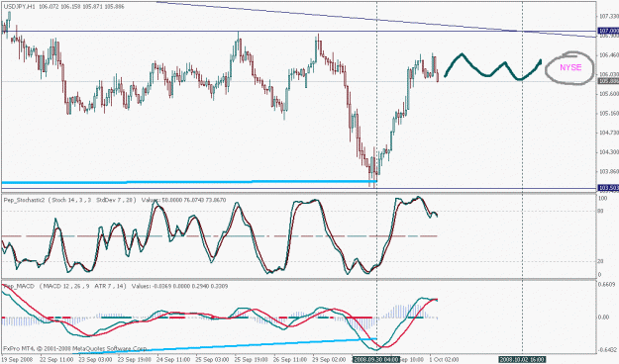Click the 104.730 price axis label
619x364 pixels.
pyautogui.click(x=609, y=133)
